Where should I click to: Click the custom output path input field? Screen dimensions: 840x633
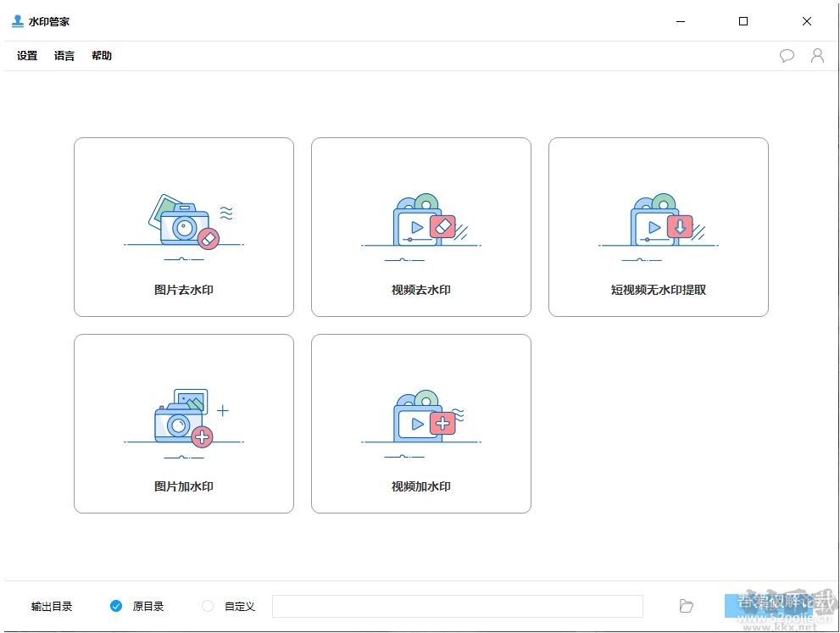pos(458,606)
